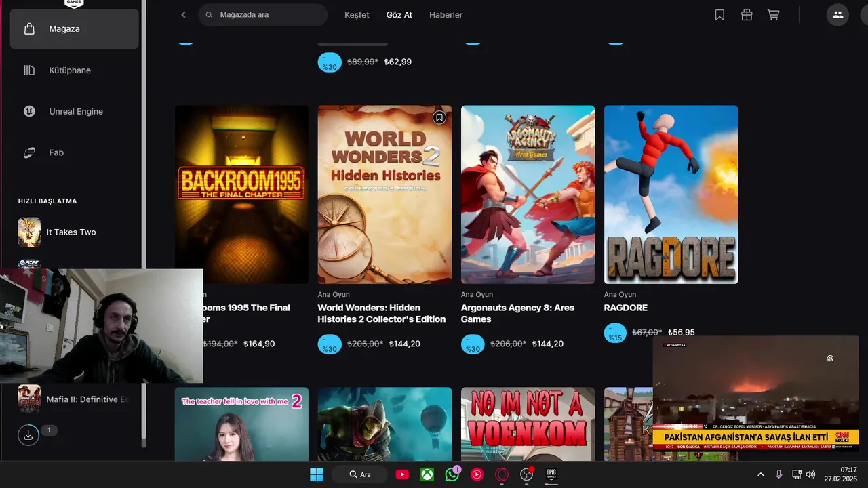
Task: Open the gift box icon
Action: pyautogui.click(x=747, y=15)
